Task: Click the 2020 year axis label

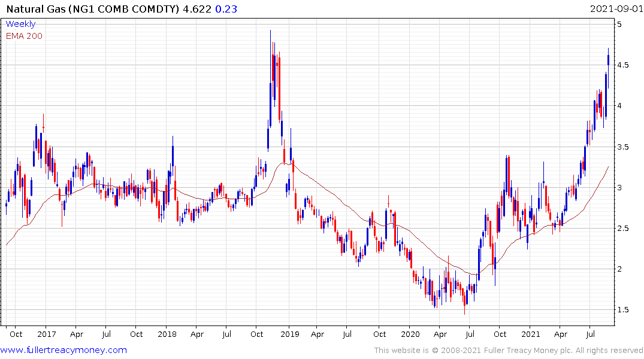Action: [x=410, y=334]
